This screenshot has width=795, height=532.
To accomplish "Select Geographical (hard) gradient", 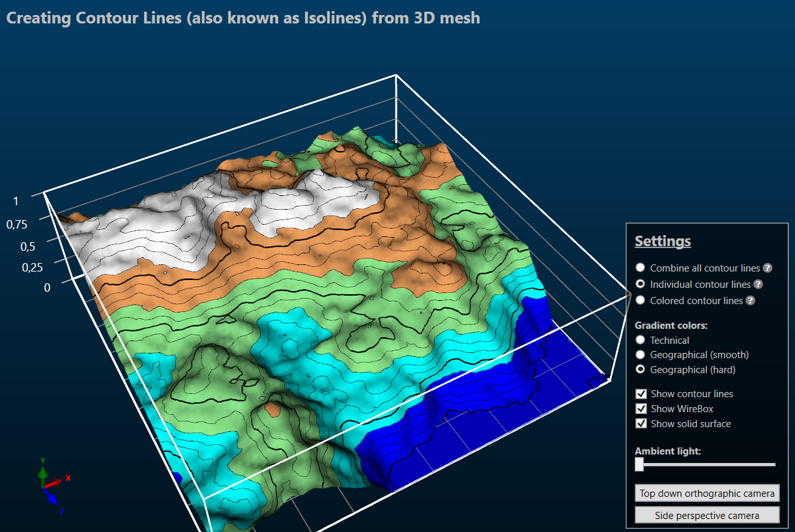I will click(640, 369).
